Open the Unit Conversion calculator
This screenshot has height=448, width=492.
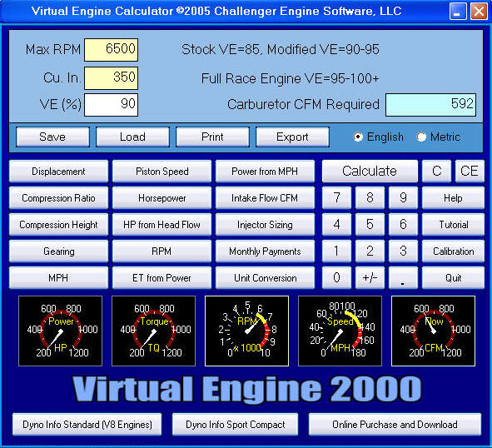click(265, 278)
